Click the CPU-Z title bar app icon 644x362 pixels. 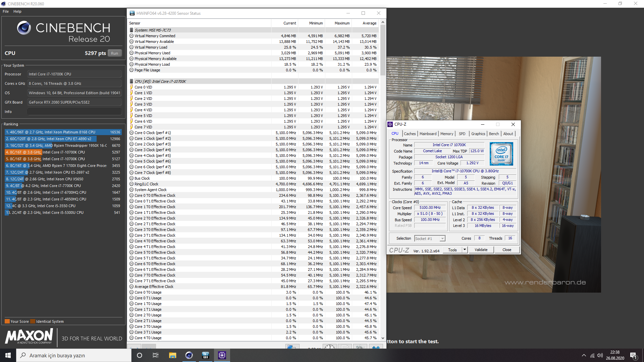click(390, 124)
